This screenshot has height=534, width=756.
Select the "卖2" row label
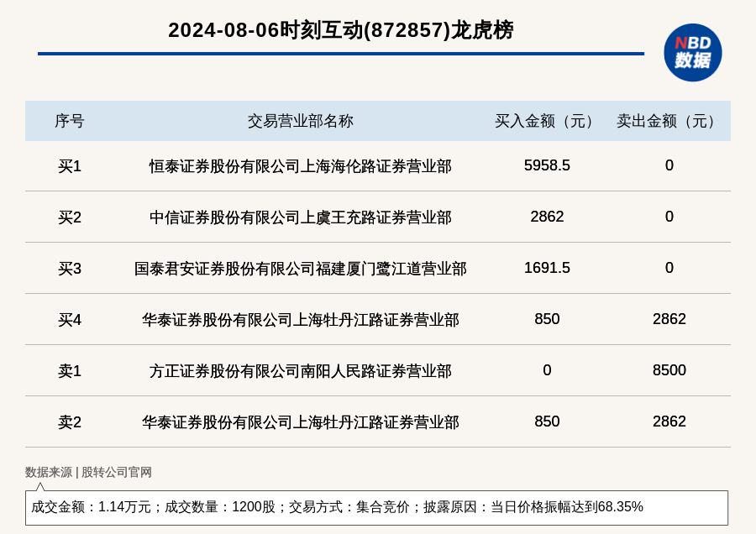pyautogui.click(x=70, y=422)
